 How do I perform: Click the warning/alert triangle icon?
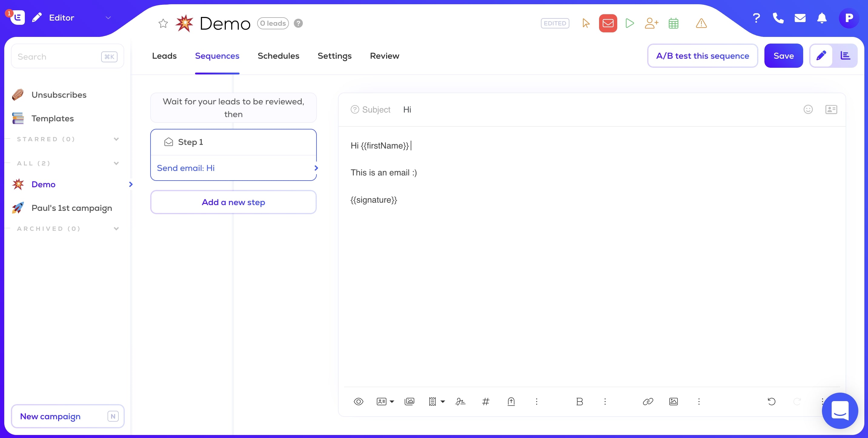(701, 23)
